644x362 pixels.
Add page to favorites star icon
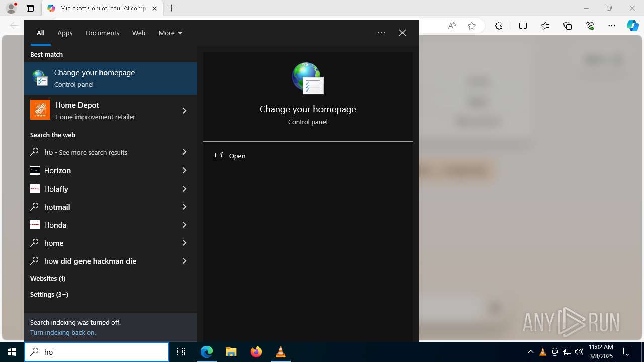click(x=471, y=26)
